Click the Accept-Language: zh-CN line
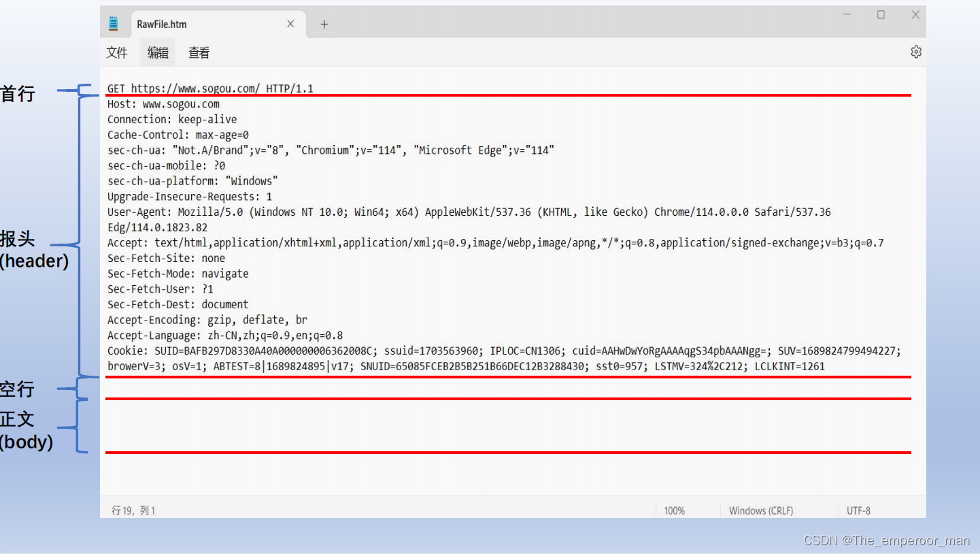 [x=225, y=336]
